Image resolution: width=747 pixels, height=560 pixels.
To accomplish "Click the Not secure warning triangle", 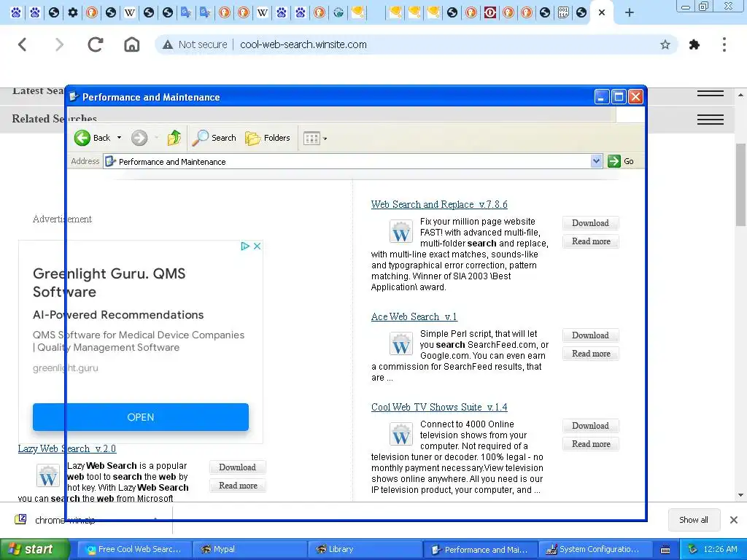I will pyautogui.click(x=167, y=44).
